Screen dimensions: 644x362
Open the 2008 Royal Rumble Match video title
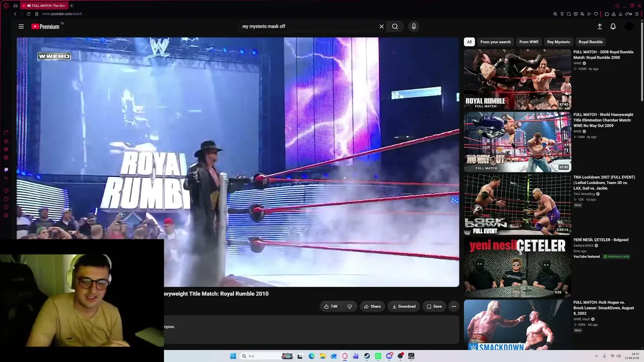tap(603, 55)
